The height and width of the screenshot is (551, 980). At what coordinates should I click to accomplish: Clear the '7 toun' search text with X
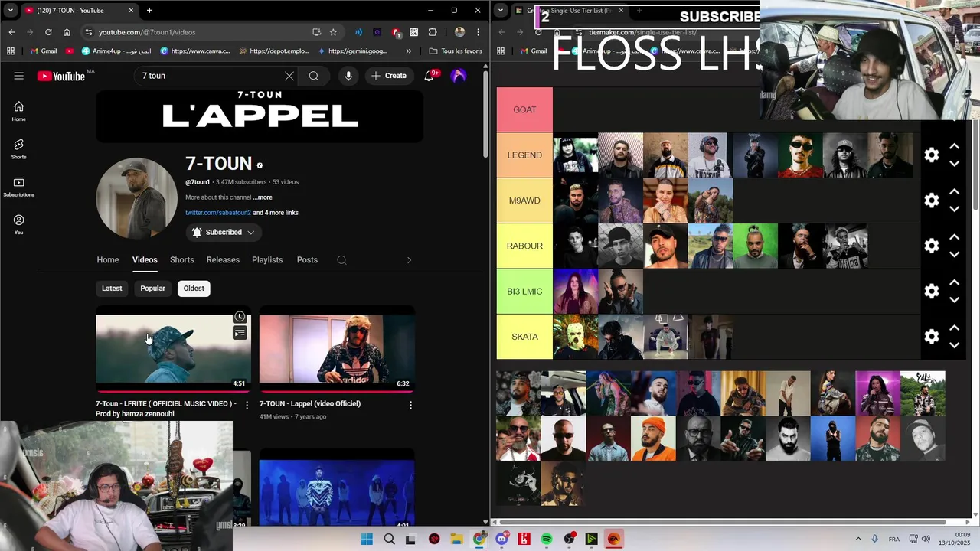click(289, 76)
